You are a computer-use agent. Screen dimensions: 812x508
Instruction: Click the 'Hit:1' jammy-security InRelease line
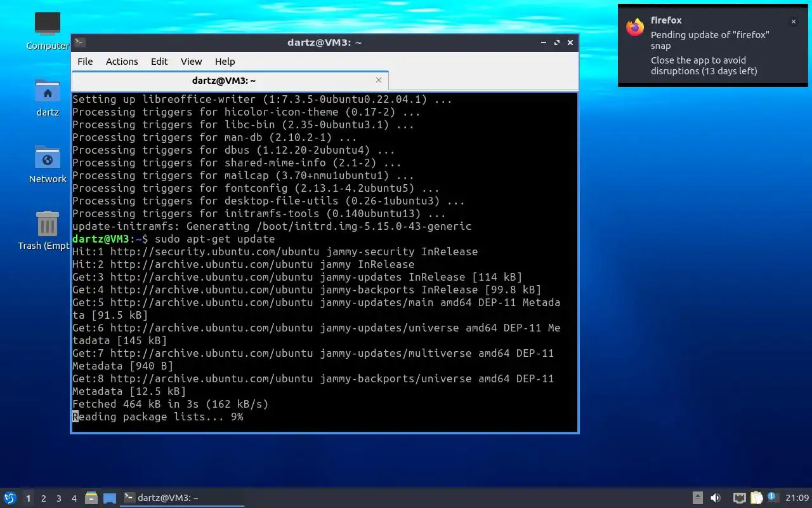point(275,251)
